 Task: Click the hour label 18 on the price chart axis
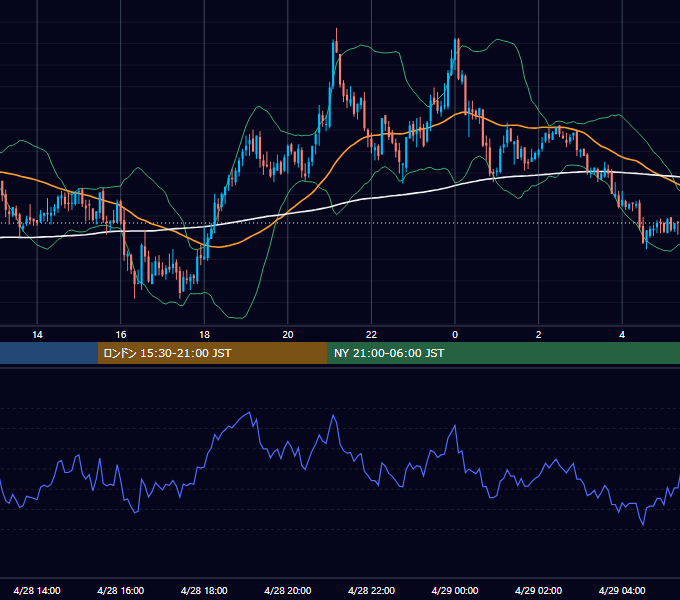(x=204, y=334)
